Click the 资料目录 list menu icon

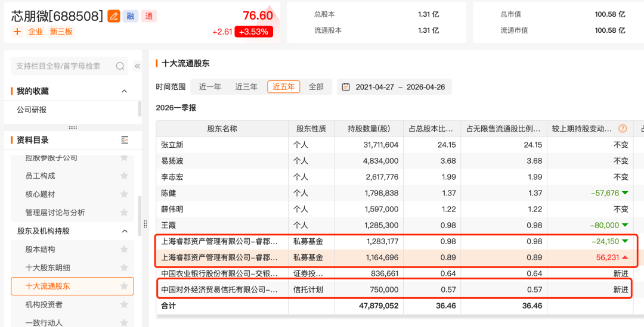click(x=125, y=140)
